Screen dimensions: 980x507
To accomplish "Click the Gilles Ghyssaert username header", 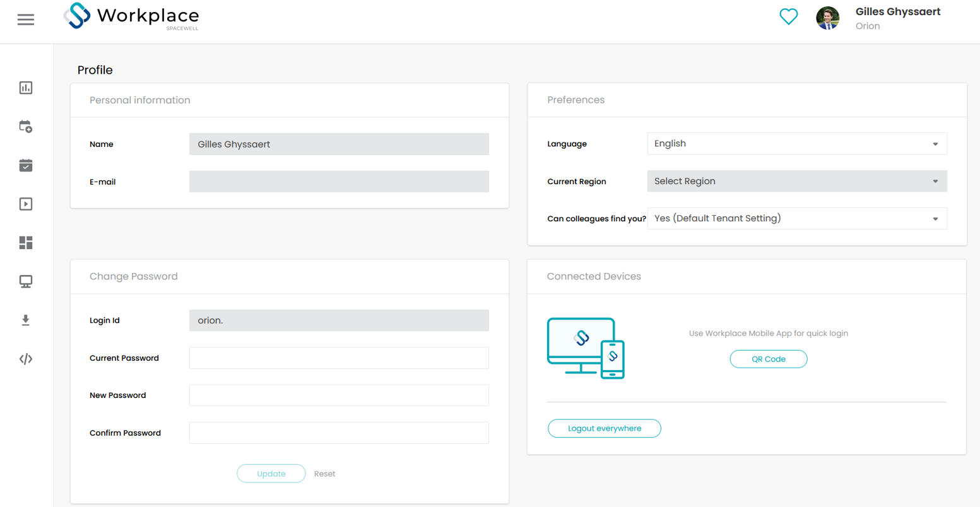I will 898,11.
